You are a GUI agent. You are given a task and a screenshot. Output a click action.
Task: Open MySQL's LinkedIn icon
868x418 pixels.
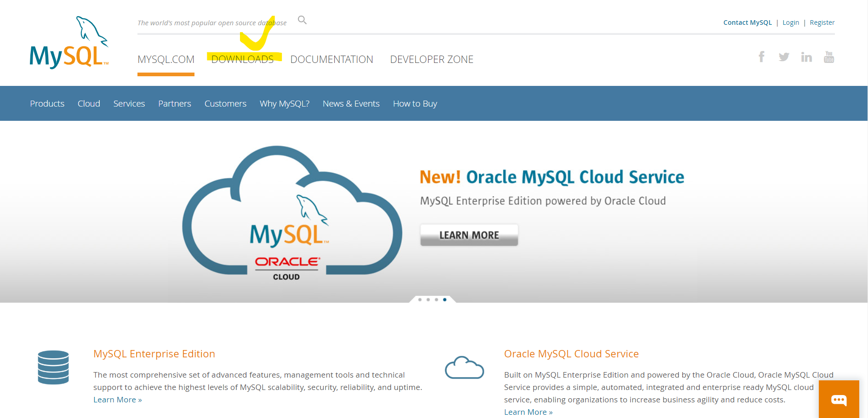point(806,57)
